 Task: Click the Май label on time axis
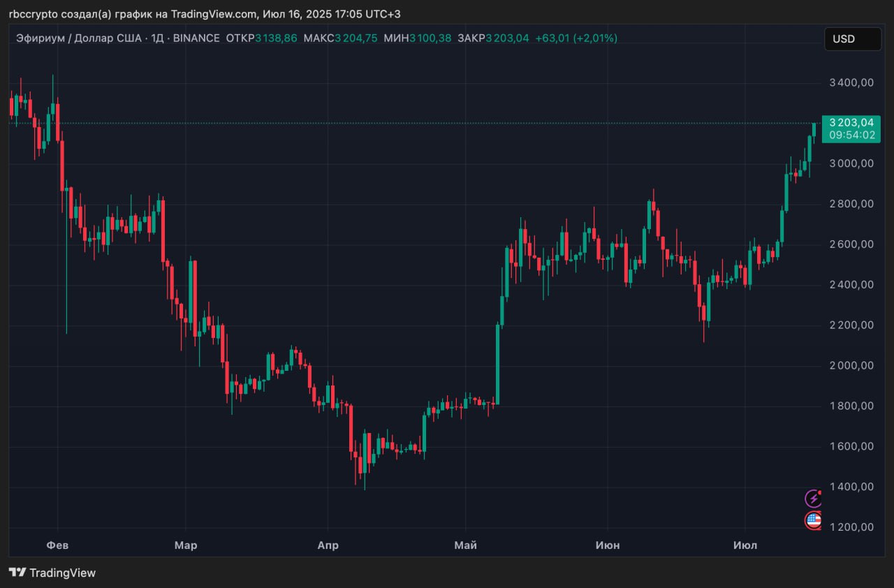click(465, 545)
